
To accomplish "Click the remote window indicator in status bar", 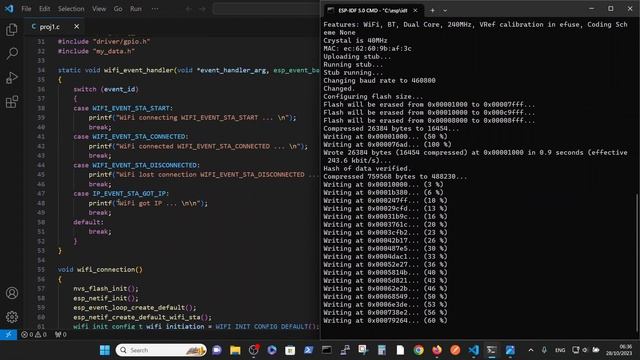I will pos(8,335).
